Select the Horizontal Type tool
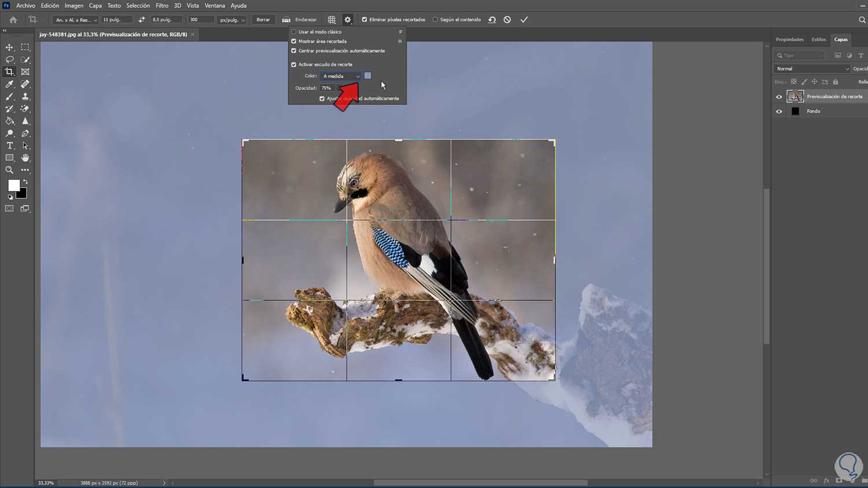Image resolution: width=868 pixels, height=488 pixels. point(9,146)
